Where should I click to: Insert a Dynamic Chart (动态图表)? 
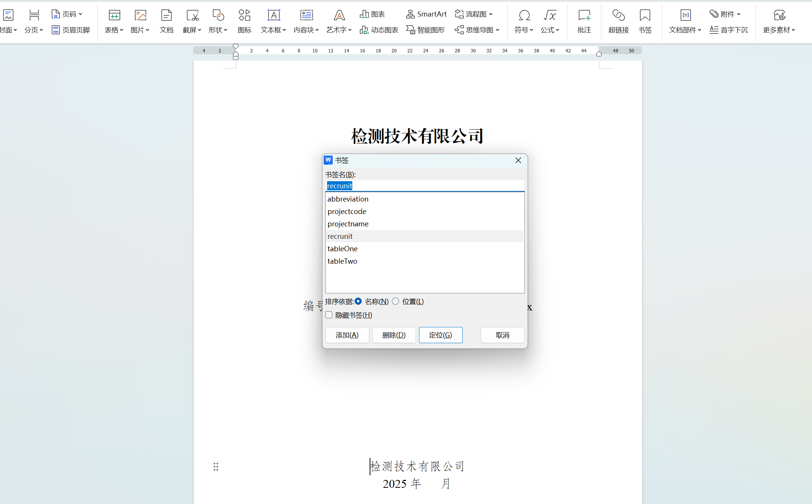click(x=379, y=30)
